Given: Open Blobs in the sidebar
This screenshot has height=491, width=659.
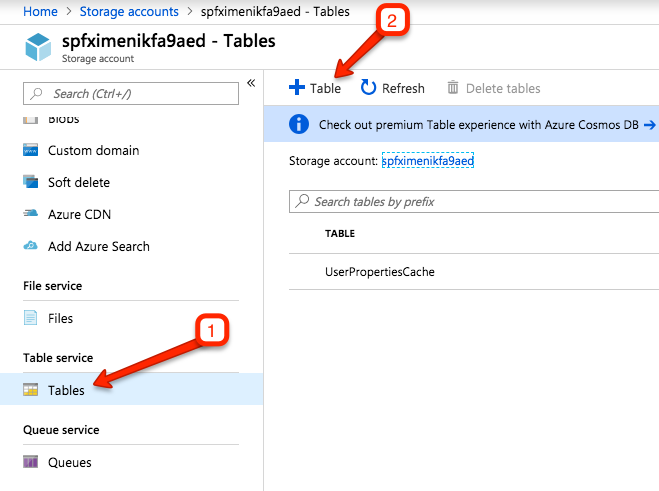Looking at the screenshot, I should (x=63, y=120).
